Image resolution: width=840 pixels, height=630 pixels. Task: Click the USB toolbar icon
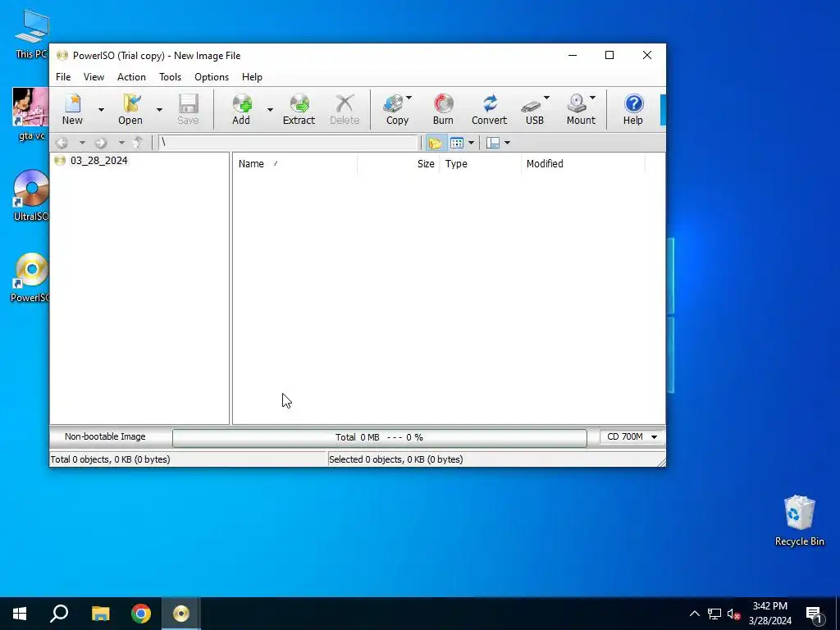[x=535, y=109]
